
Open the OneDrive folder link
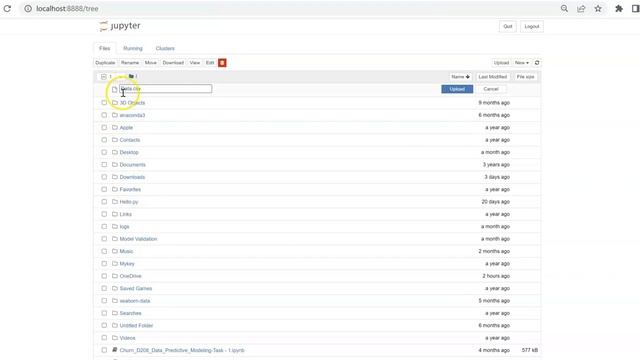pyautogui.click(x=131, y=276)
